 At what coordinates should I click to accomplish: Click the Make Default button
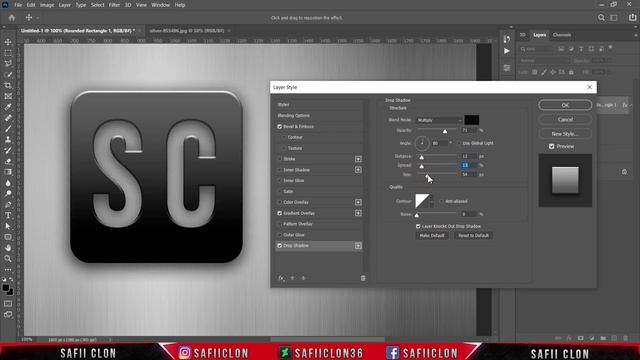(432, 236)
